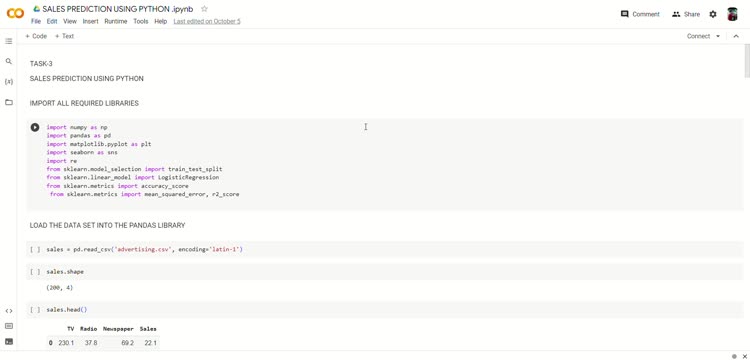Click the vertical scrollbar thumb
The width and height of the screenshot is (750, 360).
coord(747,61)
